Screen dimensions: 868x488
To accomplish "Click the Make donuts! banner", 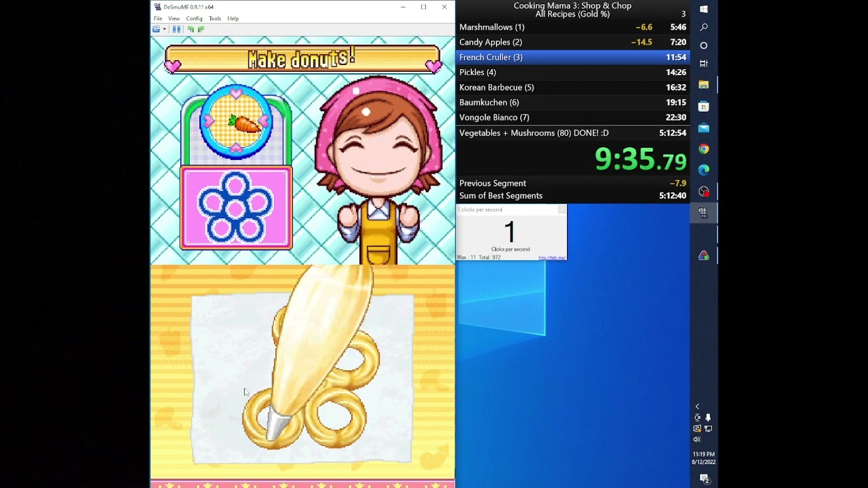I will click(x=302, y=60).
